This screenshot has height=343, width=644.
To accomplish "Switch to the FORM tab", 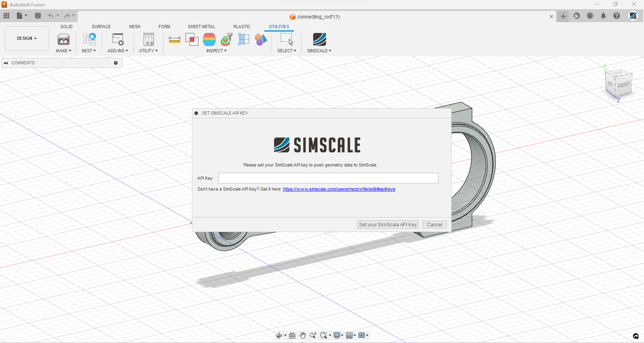I will [x=164, y=27].
